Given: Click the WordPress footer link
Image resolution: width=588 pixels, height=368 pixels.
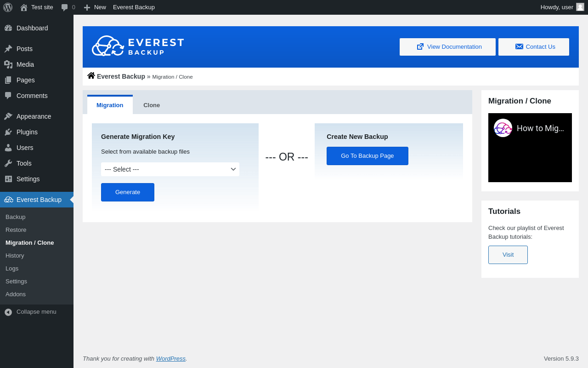Looking at the screenshot, I should tap(171, 358).
